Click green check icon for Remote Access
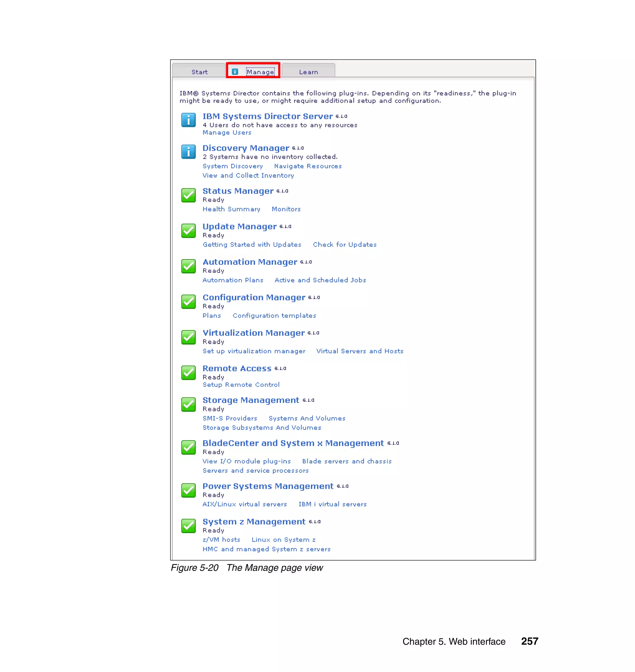Screen dimensions: 635x672 (188, 373)
